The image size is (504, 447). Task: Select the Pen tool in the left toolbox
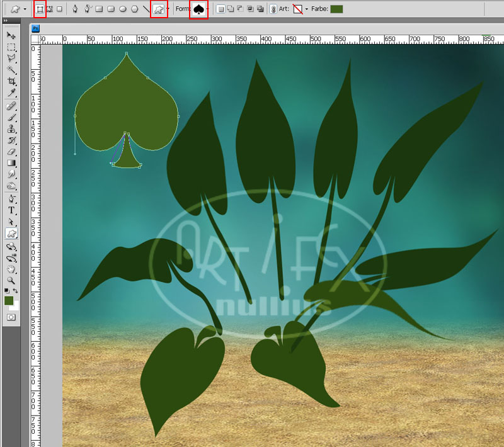point(11,199)
